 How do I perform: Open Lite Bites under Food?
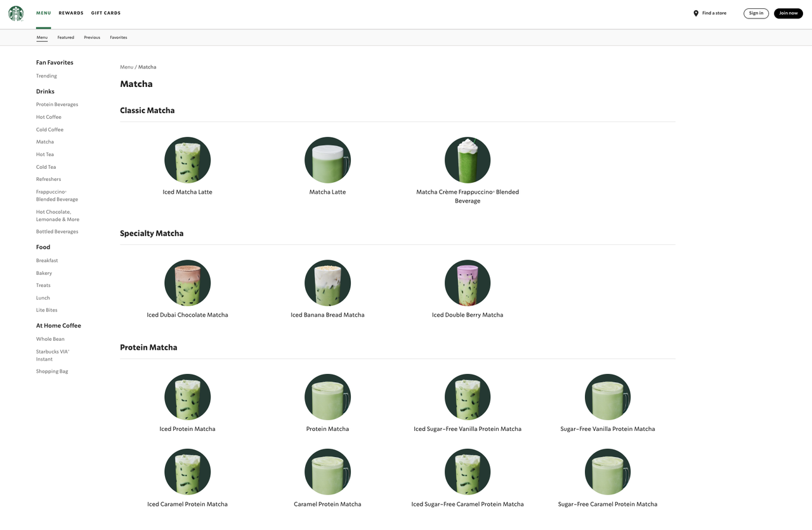coord(47,310)
